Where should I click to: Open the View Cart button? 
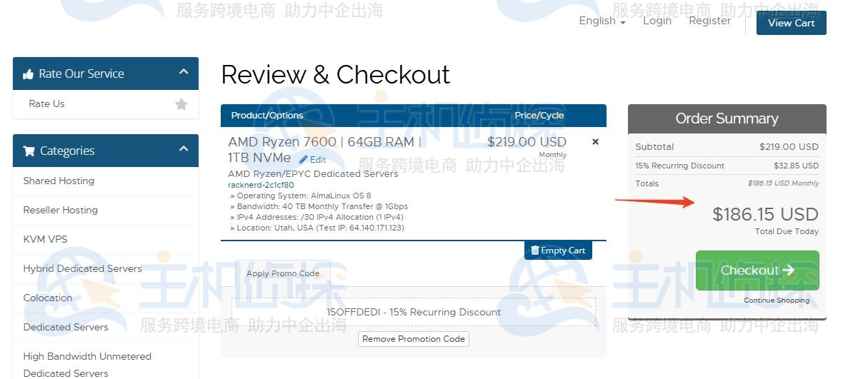tap(791, 23)
